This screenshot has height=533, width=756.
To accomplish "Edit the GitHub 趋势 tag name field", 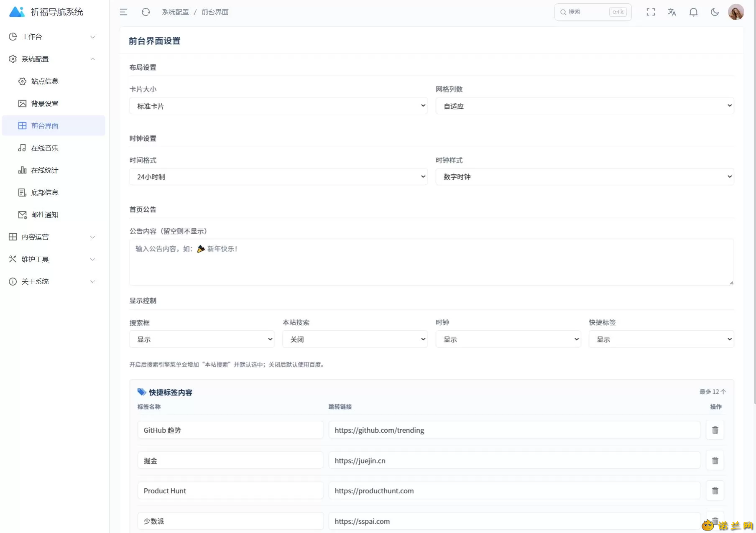I will tap(230, 430).
